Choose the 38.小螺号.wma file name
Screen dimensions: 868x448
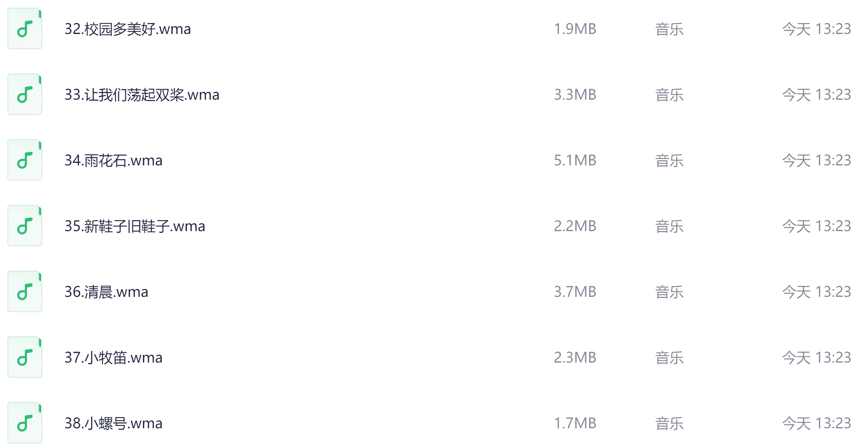click(x=113, y=423)
